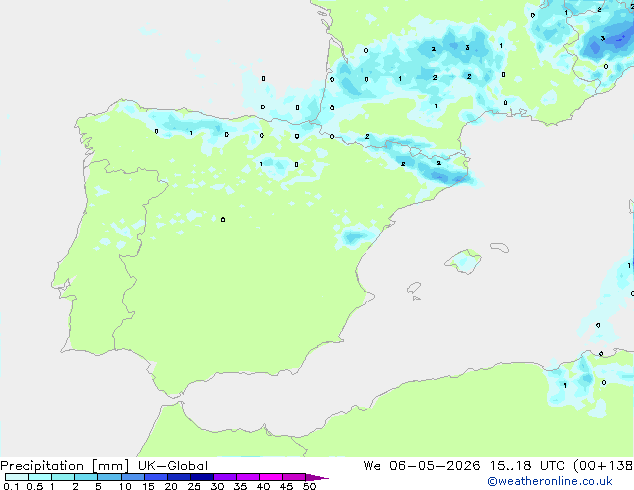Click the 'UK-Global' model label
This screenshot has width=634, height=490.
[x=173, y=466]
